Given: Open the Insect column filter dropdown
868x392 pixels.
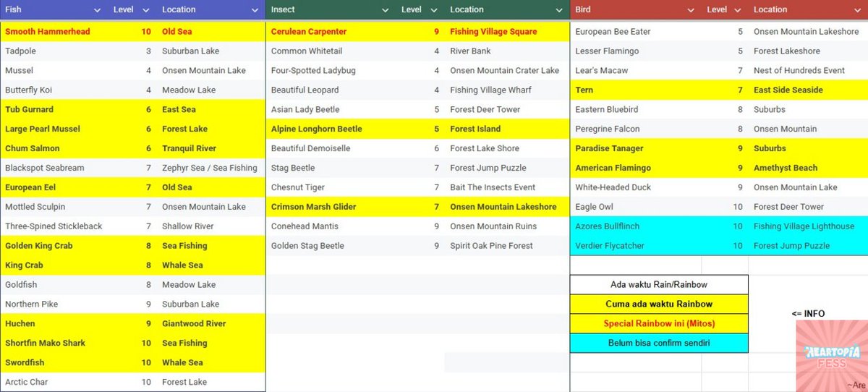Looking at the screenshot, I should [x=385, y=10].
